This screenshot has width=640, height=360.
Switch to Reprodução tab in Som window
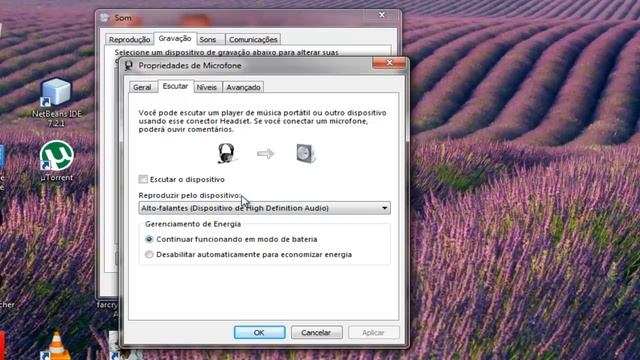click(x=129, y=40)
